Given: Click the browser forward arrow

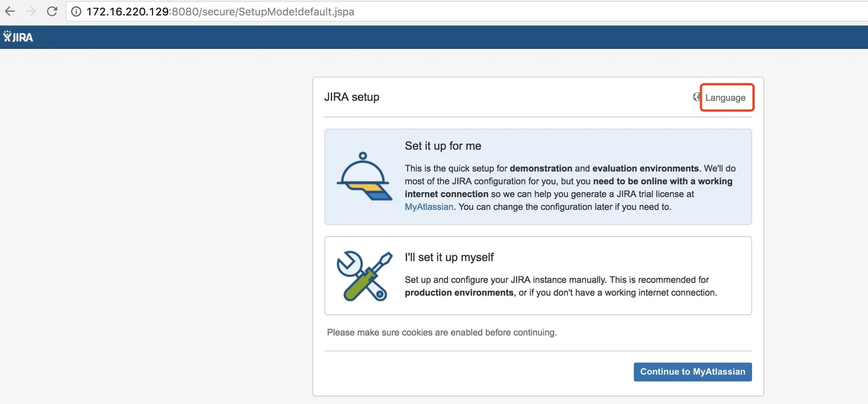Looking at the screenshot, I should [x=31, y=12].
